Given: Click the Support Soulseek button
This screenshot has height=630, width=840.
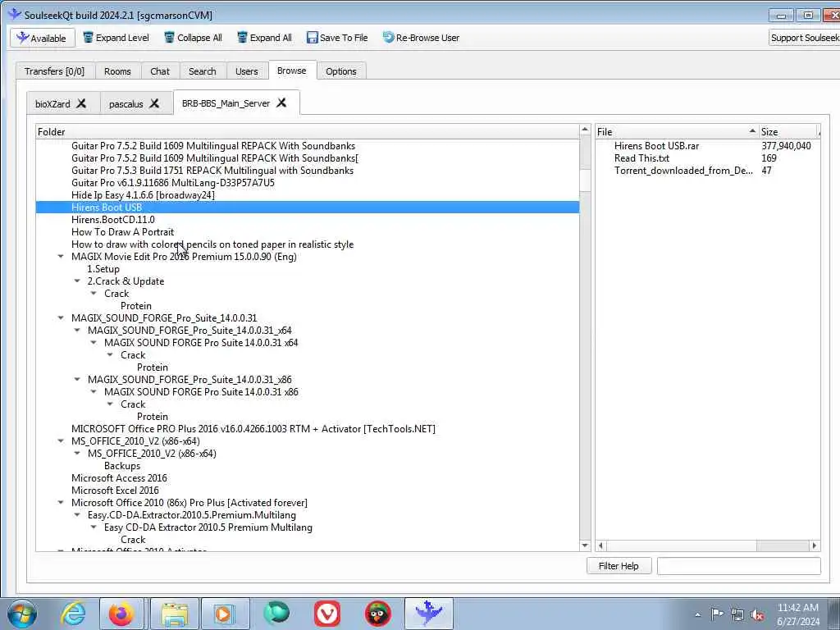Looking at the screenshot, I should pyautogui.click(x=804, y=38).
